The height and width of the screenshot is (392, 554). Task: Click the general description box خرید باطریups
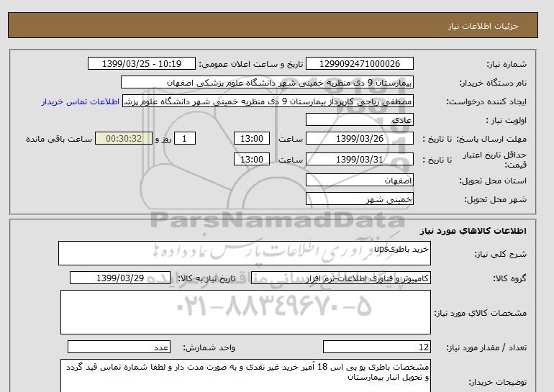(245, 253)
